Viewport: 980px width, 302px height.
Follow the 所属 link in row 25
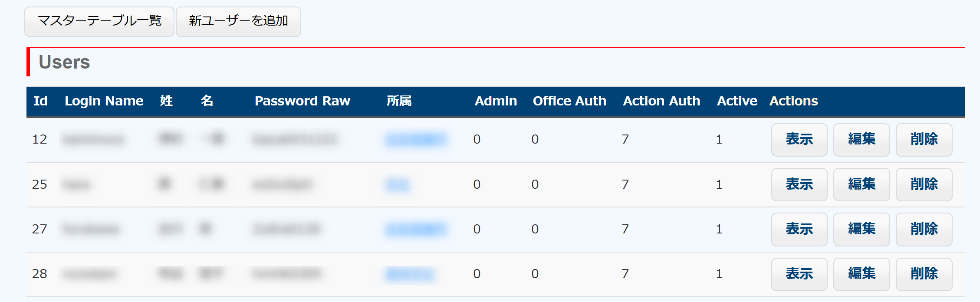click(x=398, y=185)
